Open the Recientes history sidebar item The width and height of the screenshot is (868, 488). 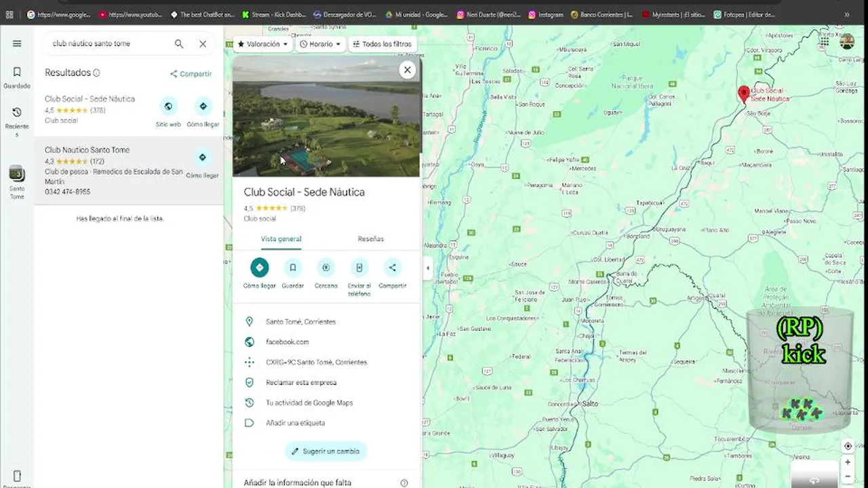(17, 121)
